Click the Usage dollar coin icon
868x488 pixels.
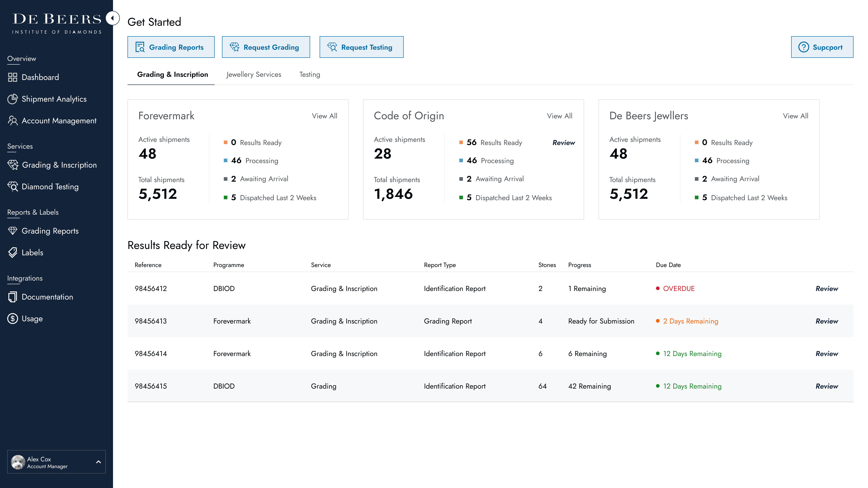(12, 319)
